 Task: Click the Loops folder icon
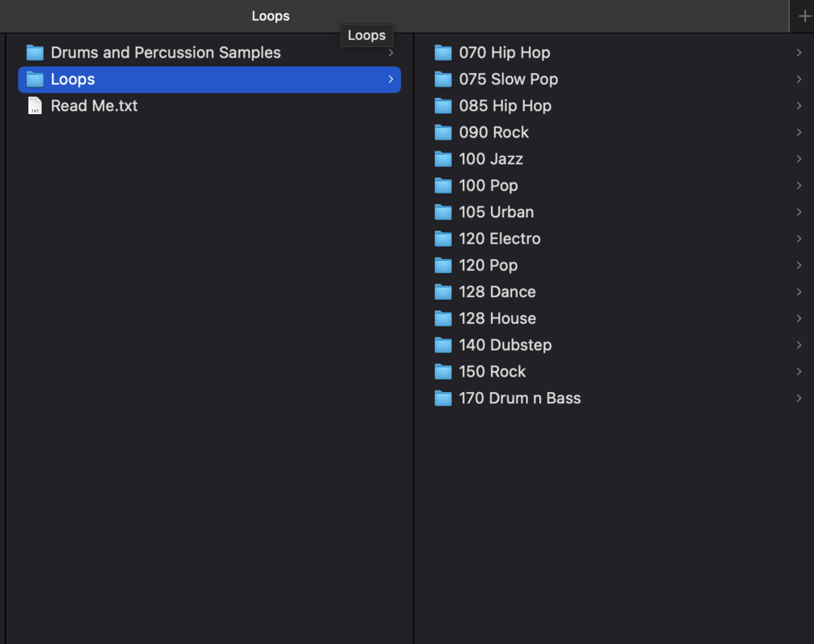coord(35,79)
